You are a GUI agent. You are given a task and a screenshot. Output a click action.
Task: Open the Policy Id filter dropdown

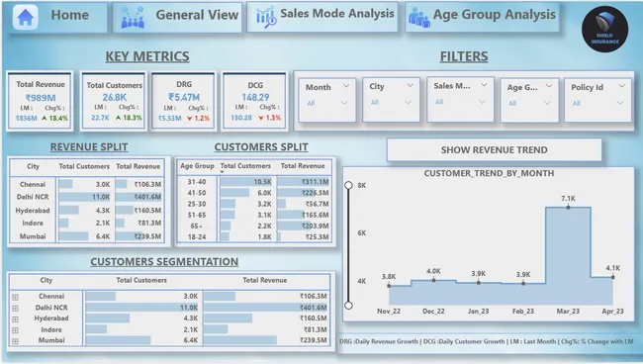pyautogui.click(x=619, y=103)
